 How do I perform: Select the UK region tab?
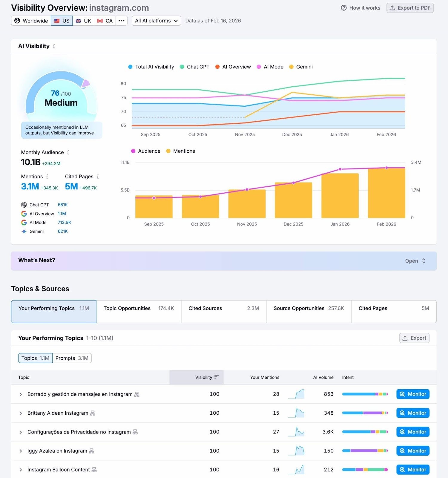[83, 21]
